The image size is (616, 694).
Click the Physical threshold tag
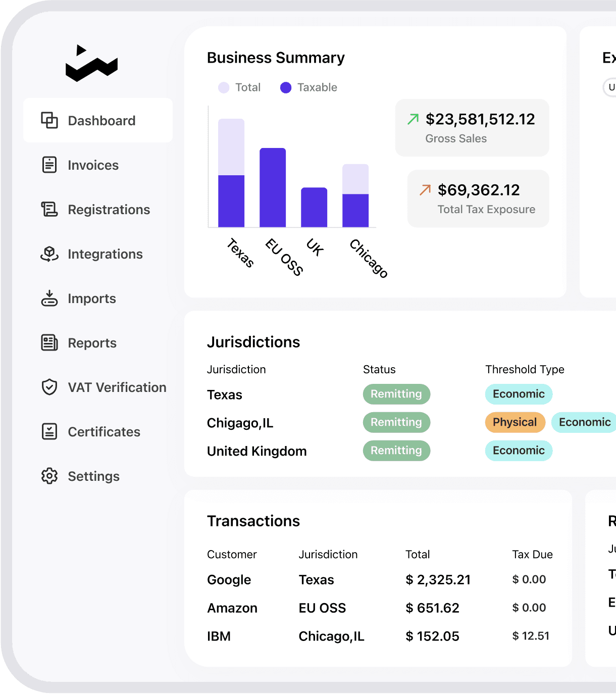(515, 422)
